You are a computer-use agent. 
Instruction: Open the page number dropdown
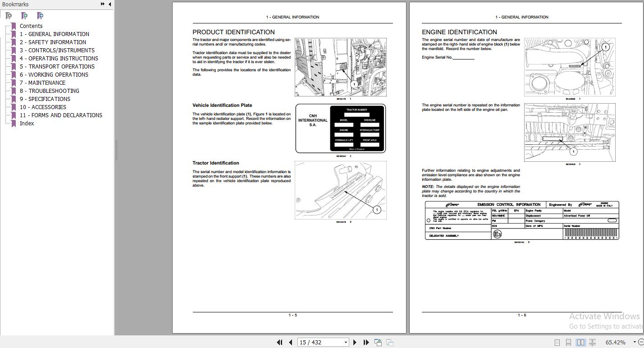tap(345, 342)
